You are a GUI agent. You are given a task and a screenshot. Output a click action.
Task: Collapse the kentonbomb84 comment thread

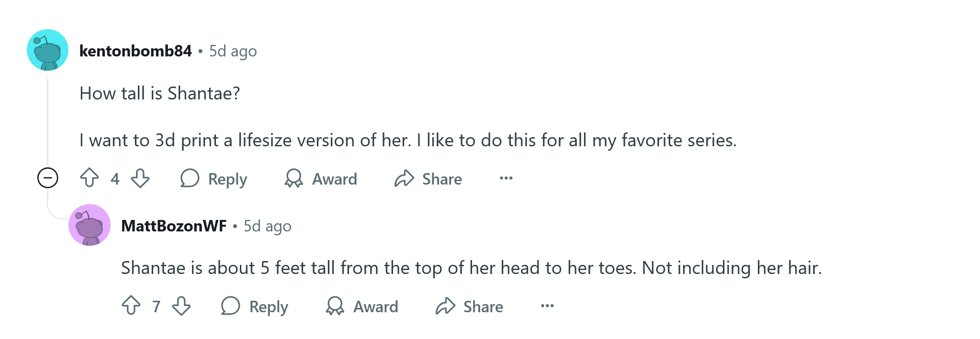[48, 178]
